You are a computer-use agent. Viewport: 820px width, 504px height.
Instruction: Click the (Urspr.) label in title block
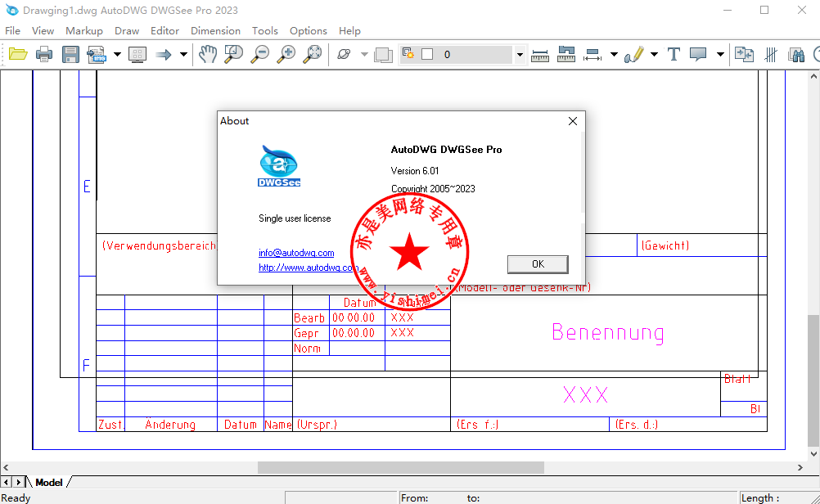coord(317,425)
